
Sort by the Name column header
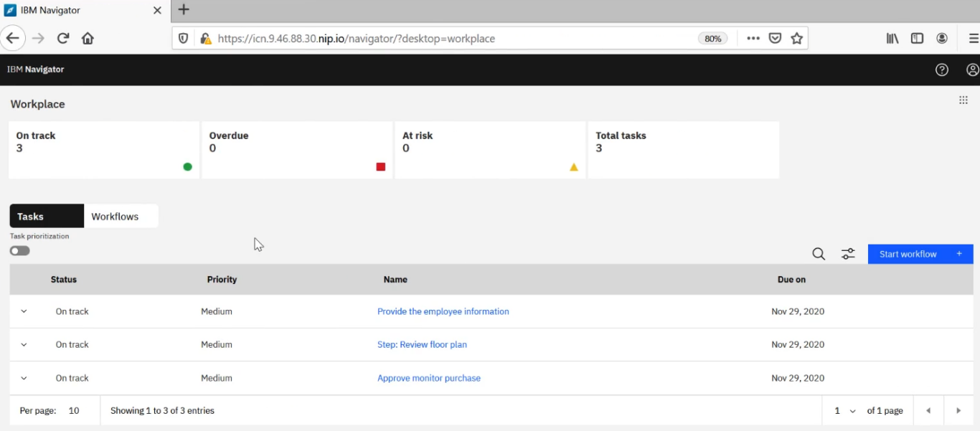pos(395,280)
